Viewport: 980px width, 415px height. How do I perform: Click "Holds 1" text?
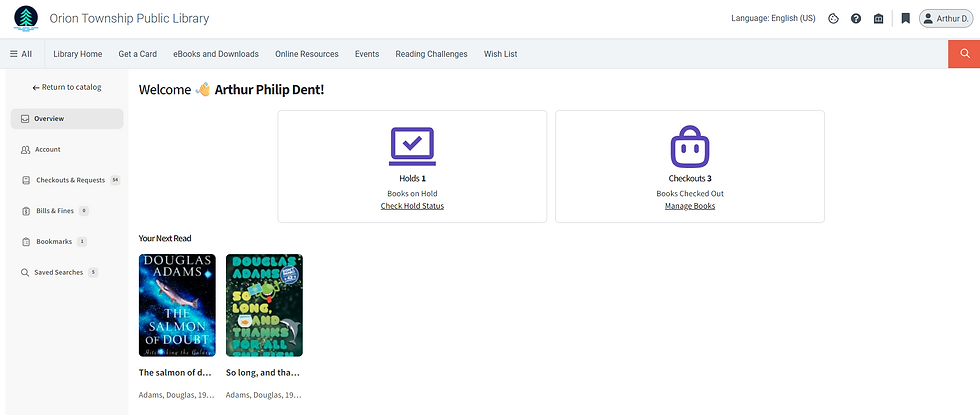coord(412,179)
